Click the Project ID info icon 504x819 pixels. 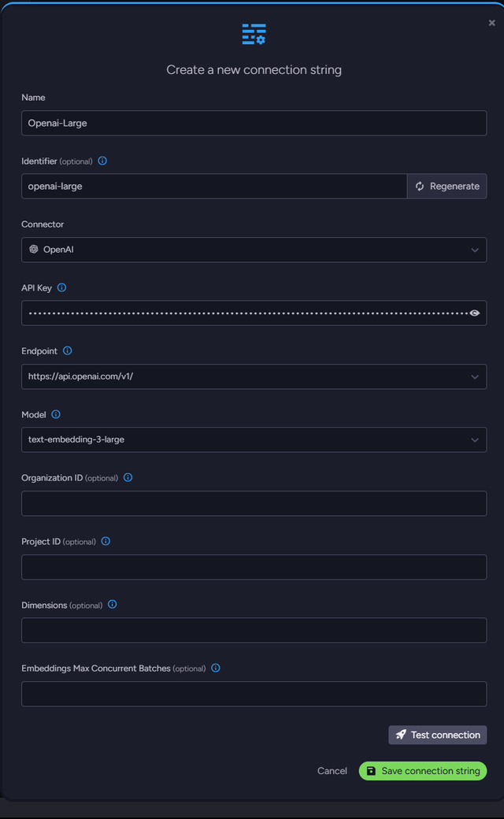[106, 541]
